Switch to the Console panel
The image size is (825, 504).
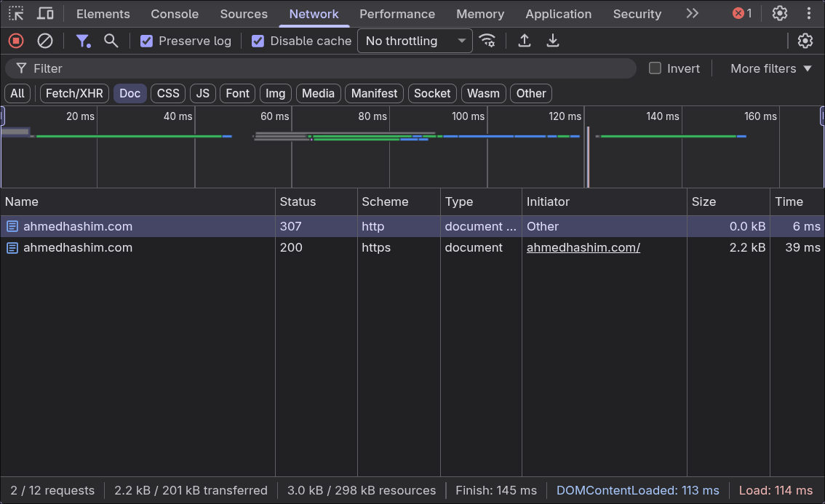tap(174, 14)
